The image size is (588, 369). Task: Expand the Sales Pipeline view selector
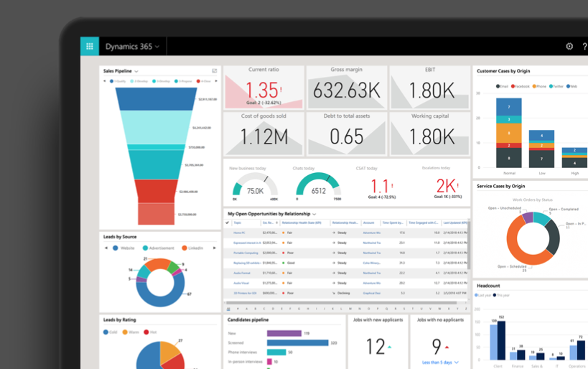136,72
